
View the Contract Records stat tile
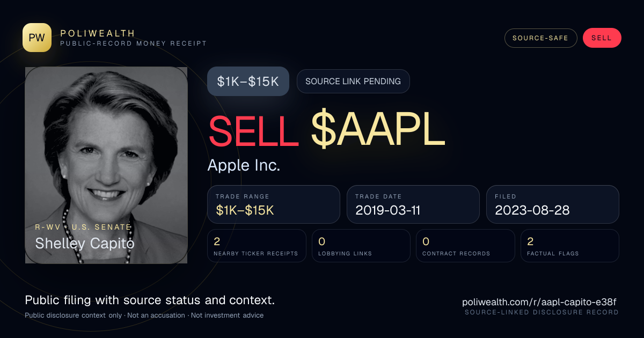click(465, 246)
